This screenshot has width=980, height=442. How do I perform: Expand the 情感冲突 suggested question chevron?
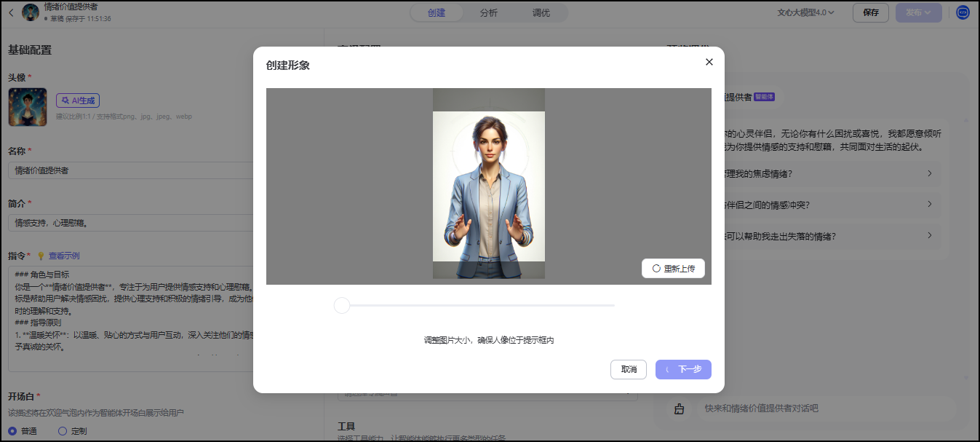(929, 205)
